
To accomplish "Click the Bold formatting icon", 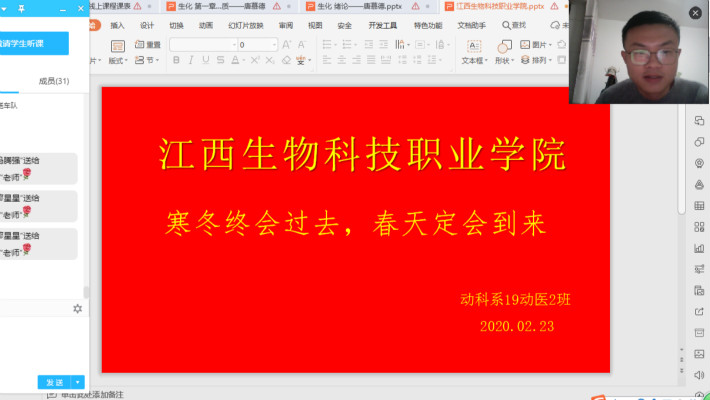I will 176,60.
